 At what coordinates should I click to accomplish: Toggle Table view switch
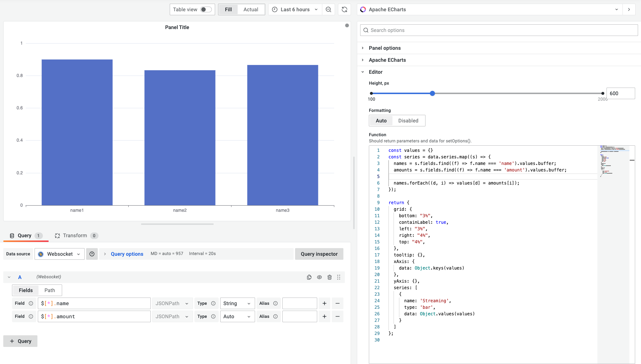(205, 9)
